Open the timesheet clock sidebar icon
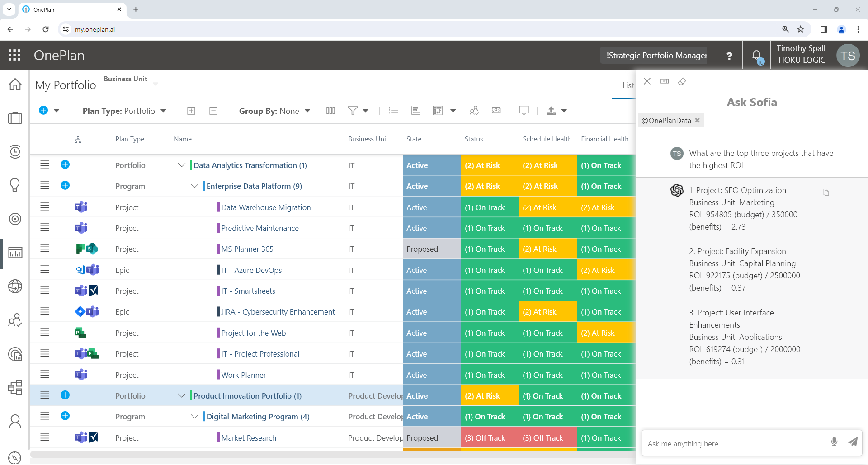 [15, 151]
